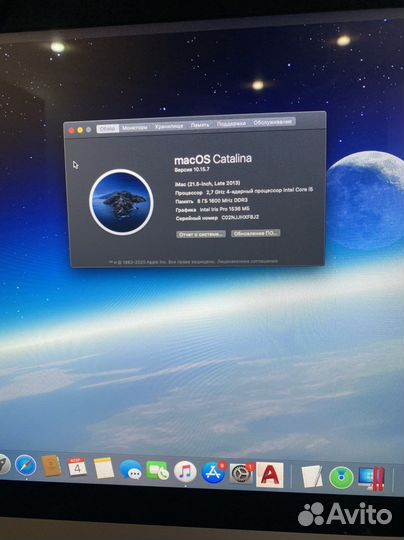Viewport: 404px width, 540px height.
Task: Close the About This Mac window
Action: tap(72, 131)
